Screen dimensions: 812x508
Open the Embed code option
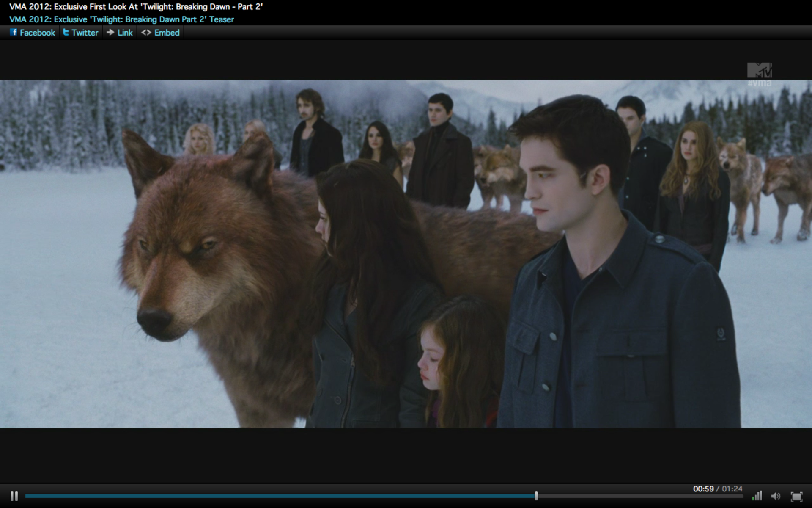167,33
